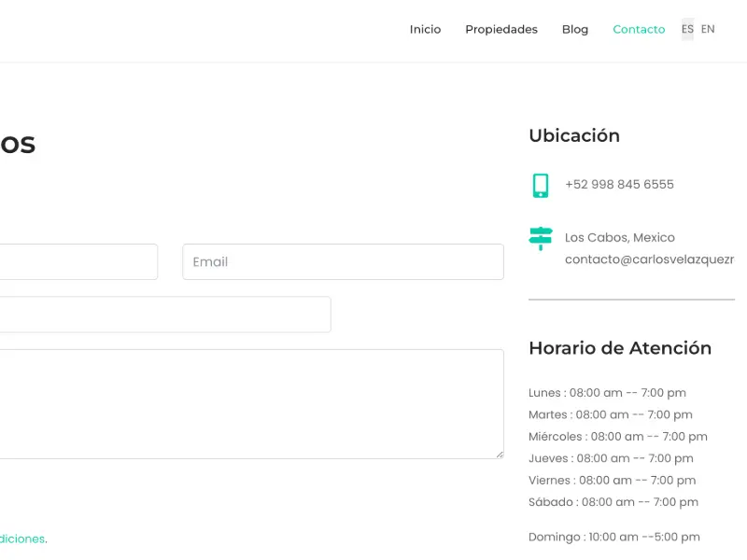The image size is (747, 560).
Task: Focus the Email input field
Action: (x=343, y=262)
